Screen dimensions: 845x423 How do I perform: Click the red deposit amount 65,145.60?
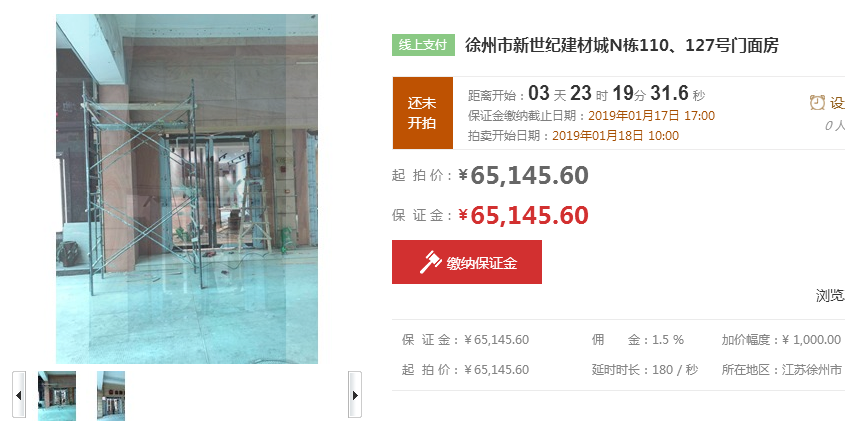click(524, 215)
